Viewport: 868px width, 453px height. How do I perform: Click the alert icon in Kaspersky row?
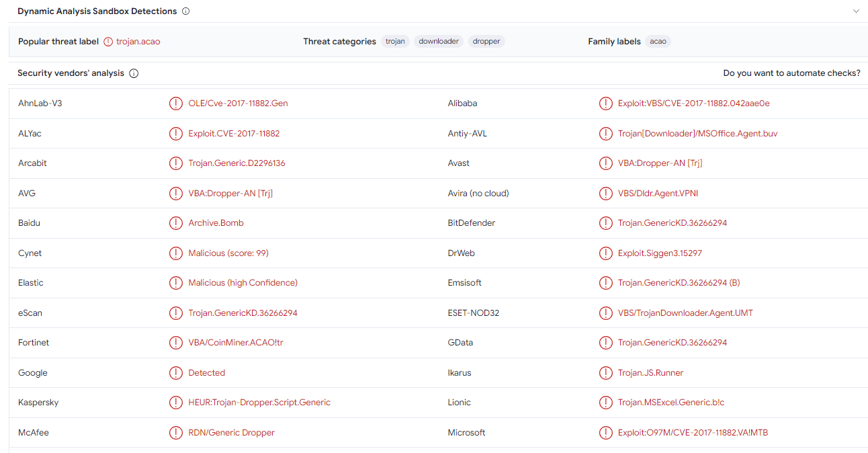tap(175, 403)
